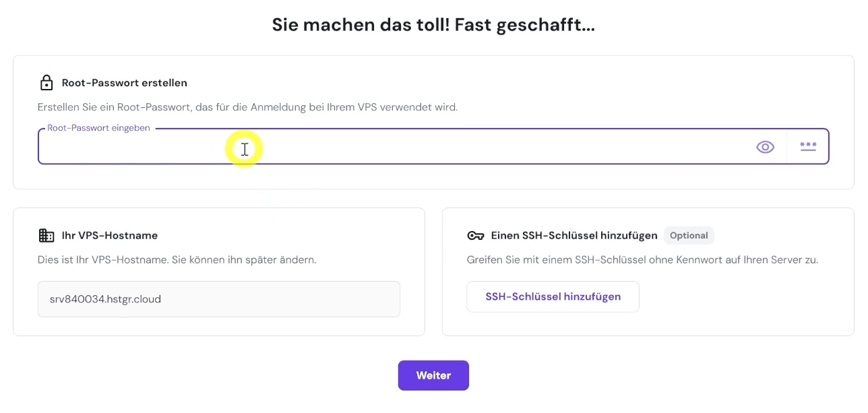Click the lock icon beside Root-Passwort erstellen

(x=46, y=82)
